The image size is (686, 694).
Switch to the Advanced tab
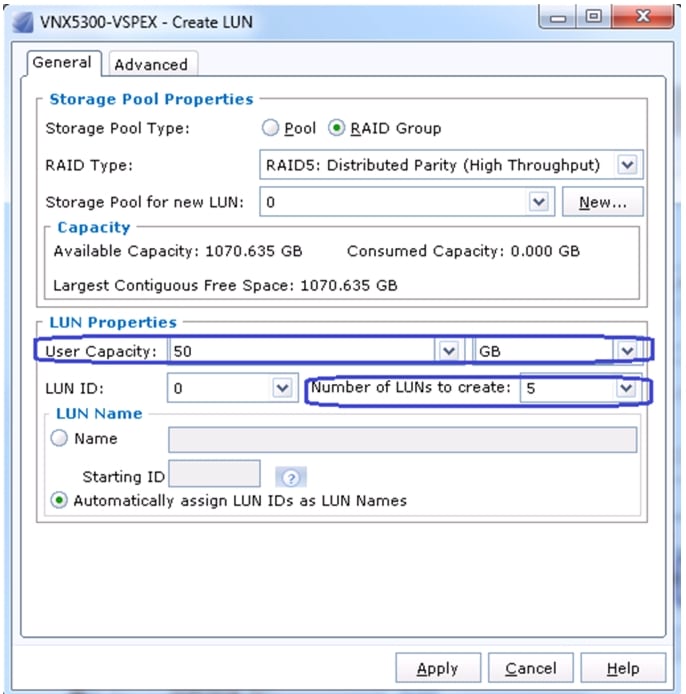152,65
